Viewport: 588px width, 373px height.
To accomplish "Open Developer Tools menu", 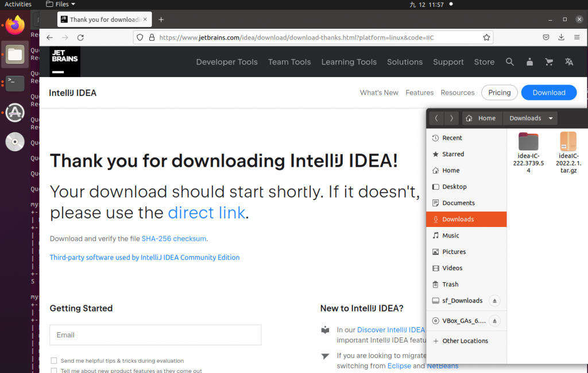I will [227, 62].
